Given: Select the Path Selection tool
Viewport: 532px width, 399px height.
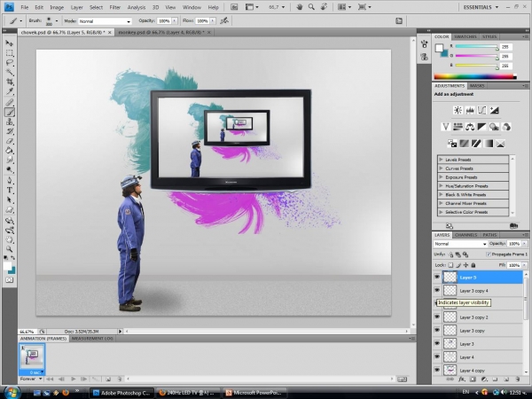Looking at the screenshot, I should point(10,199).
